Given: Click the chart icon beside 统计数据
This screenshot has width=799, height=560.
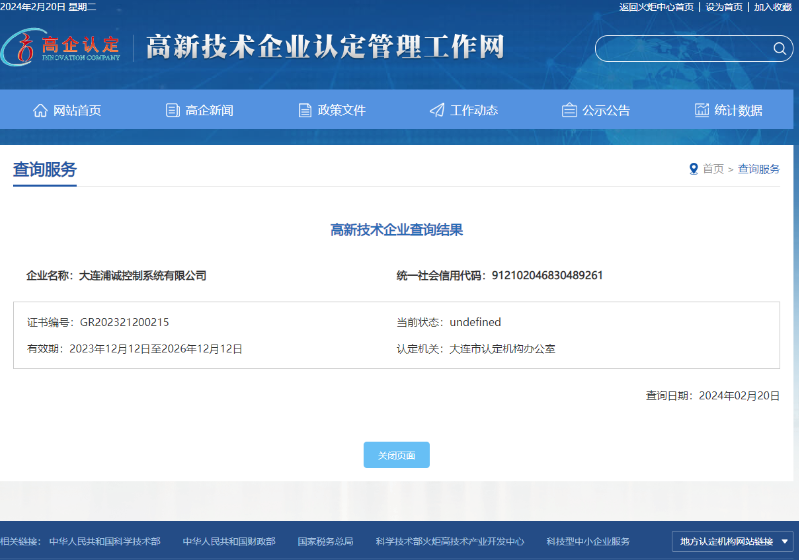Looking at the screenshot, I should click(x=702, y=110).
